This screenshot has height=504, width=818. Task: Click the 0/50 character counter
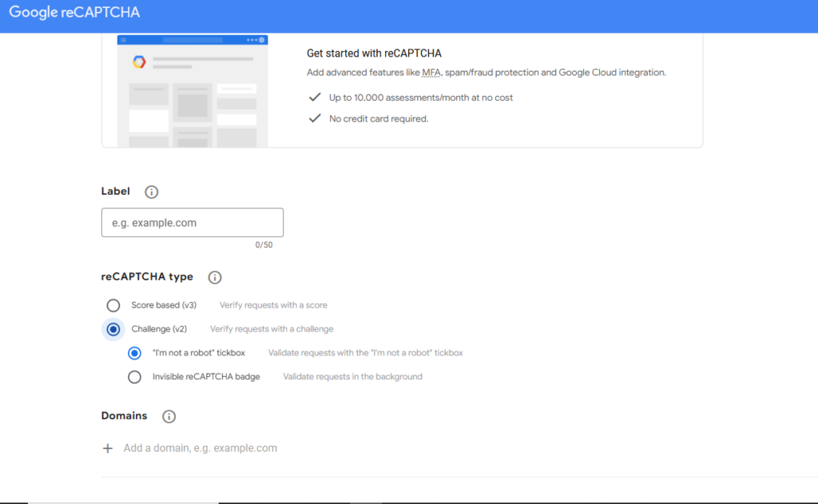click(x=264, y=244)
